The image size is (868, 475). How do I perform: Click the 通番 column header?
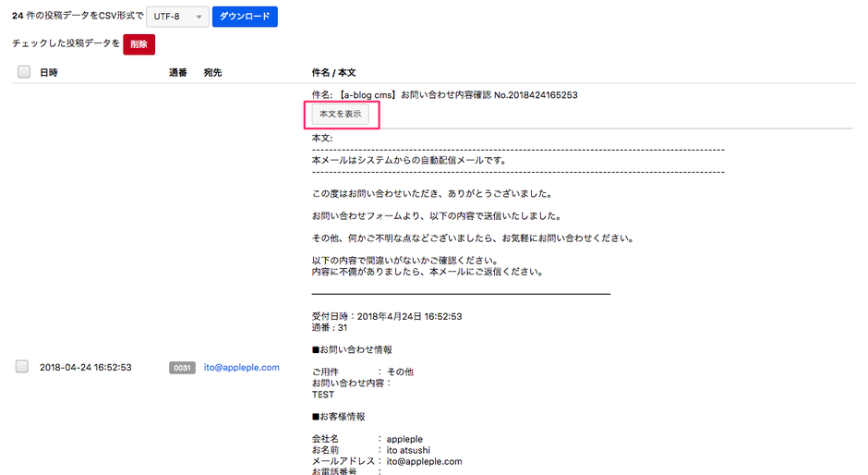(x=177, y=73)
